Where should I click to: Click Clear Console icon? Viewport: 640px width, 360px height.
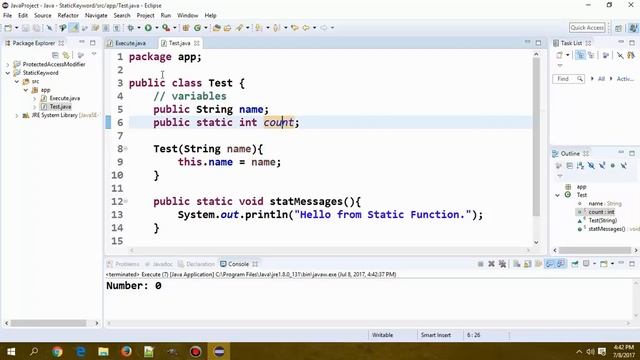coord(516,264)
